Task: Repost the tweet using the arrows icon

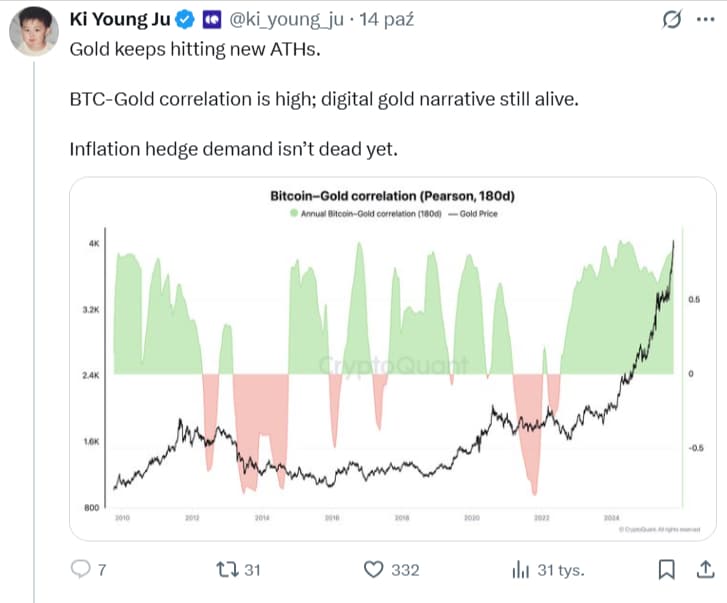Action: click(227, 570)
